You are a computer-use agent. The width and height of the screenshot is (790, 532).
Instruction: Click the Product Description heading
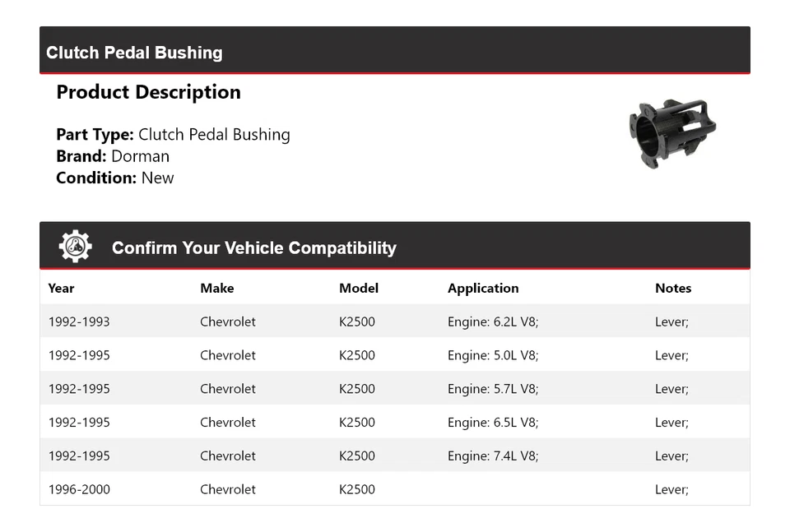pos(148,92)
